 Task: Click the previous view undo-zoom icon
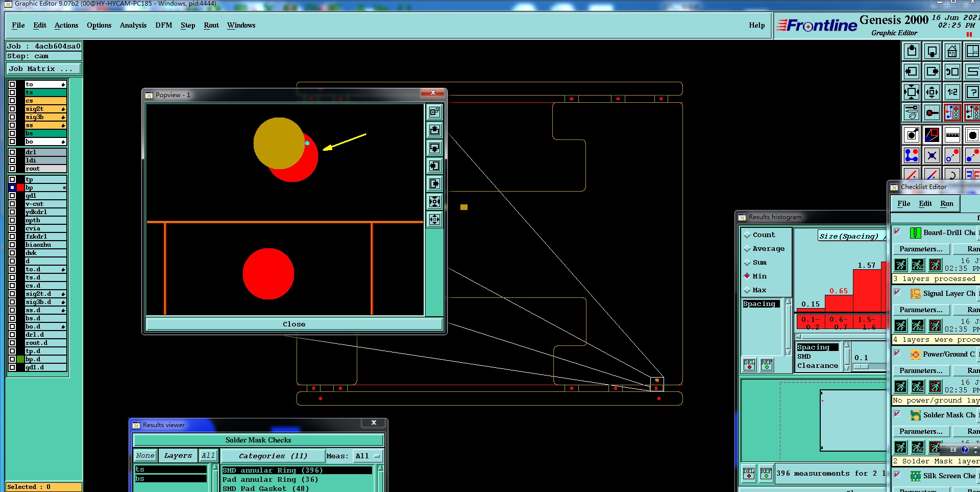(952, 72)
